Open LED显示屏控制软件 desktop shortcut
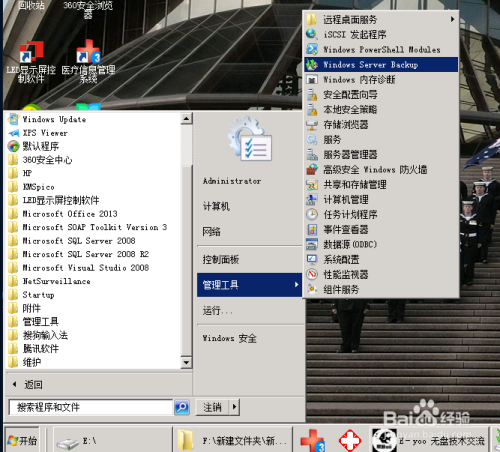This screenshot has height=452, width=500. (x=31, y=62)
